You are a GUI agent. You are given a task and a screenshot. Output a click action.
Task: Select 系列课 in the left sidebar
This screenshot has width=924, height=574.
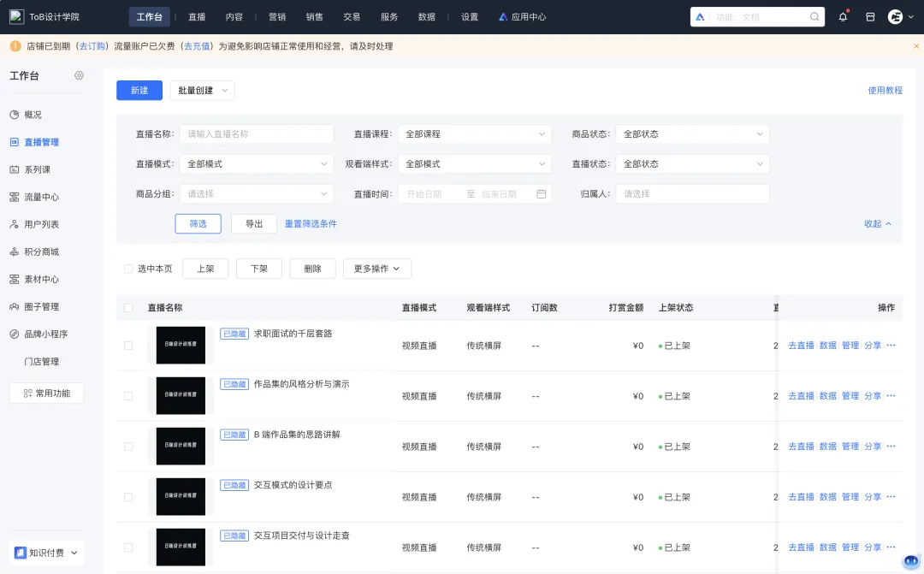(40, 170)
